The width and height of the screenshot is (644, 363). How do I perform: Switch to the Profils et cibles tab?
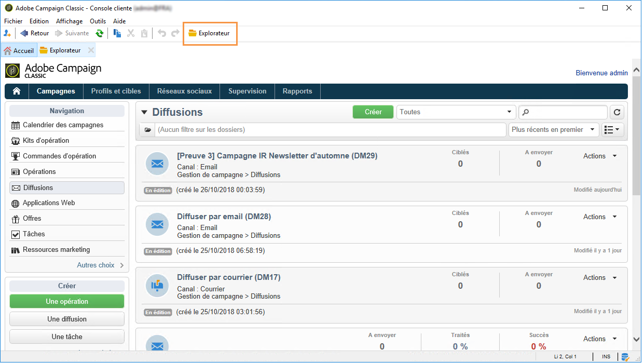[x=116, y=91]
